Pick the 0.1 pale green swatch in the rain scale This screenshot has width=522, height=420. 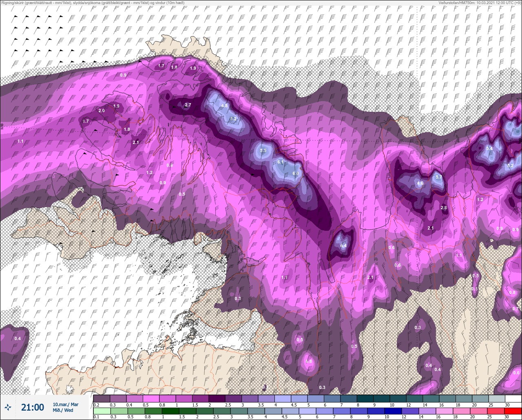point(102,411)
